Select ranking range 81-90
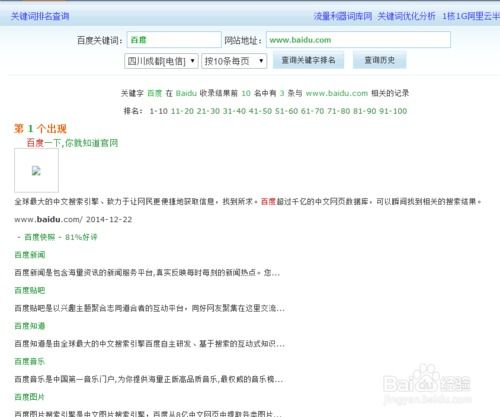500x417 pixels. (x=364, y=111)
